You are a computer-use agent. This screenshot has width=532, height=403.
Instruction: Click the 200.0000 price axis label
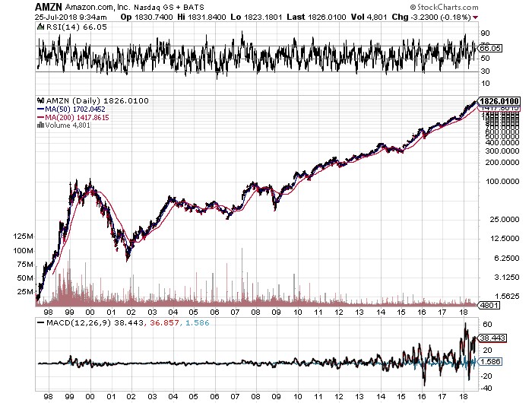(502, 163)
